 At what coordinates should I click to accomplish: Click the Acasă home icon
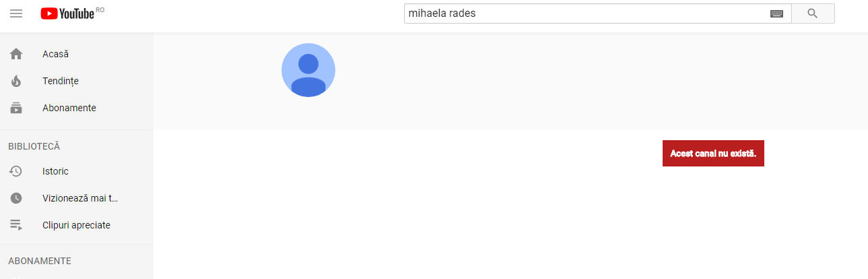point(16,54)
